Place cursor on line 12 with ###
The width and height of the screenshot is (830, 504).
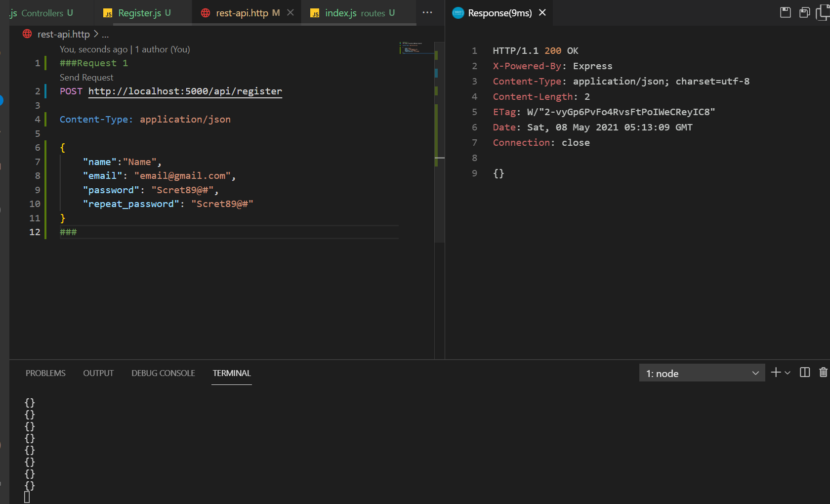pyautogui.click(x=68, y=232)
